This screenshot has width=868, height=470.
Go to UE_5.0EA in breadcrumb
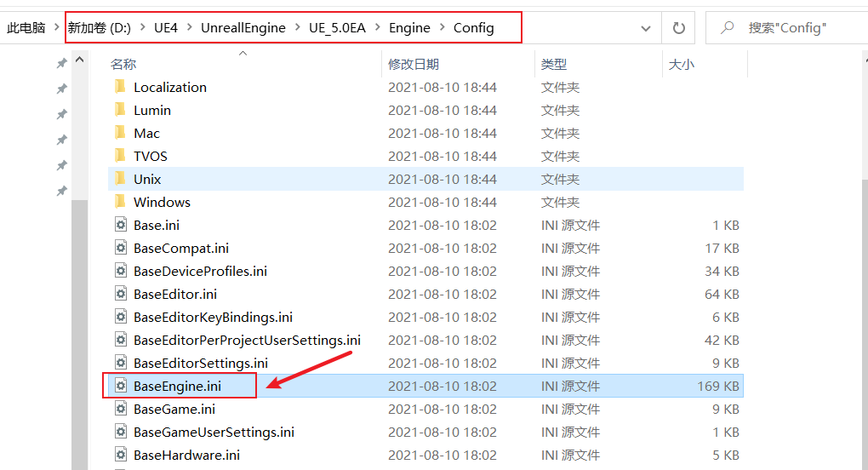point(337,28)
